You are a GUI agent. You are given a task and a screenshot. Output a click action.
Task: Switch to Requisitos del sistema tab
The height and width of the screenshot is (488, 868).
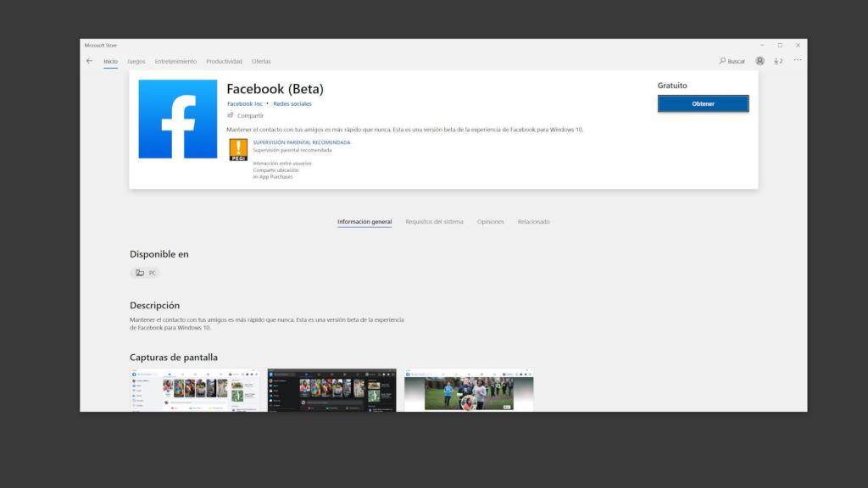coord(433,221)
